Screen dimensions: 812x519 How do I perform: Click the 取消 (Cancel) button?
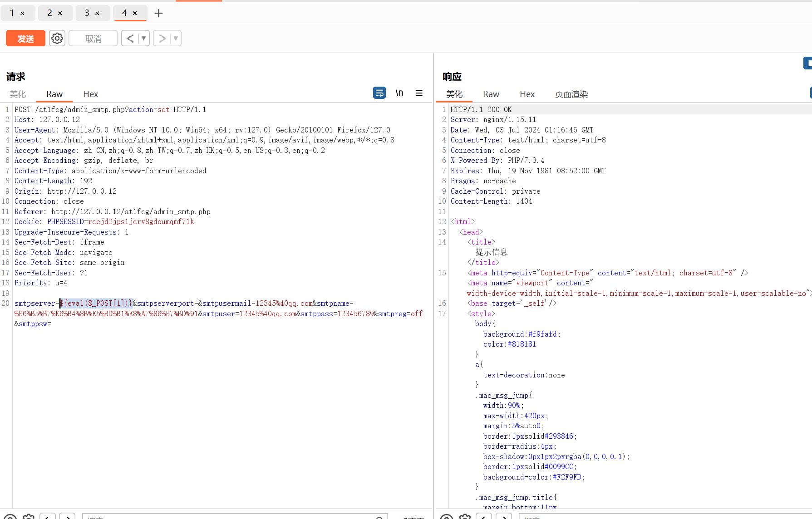[x=93, y=39]
